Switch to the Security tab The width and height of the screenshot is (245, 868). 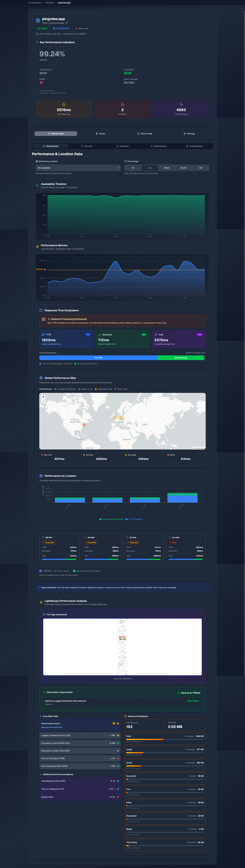click(86, 146)
